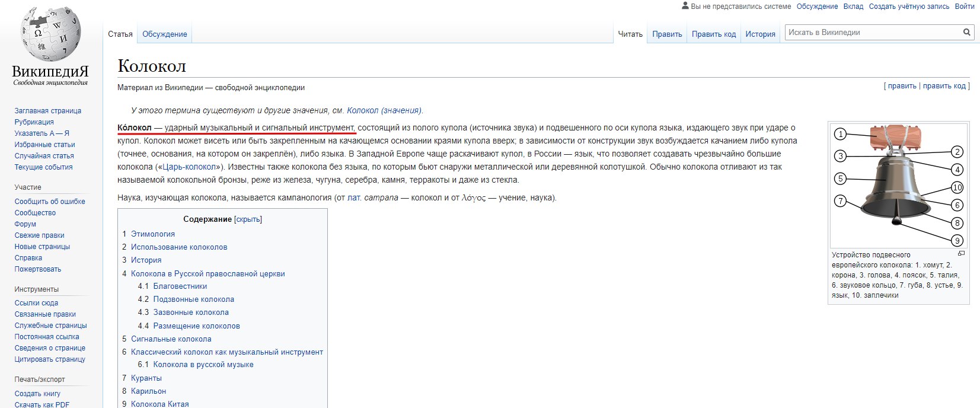The height and width of the screenshot is (408, 980).
Task: Click the section править код link
Action: (x=944, y=86)
